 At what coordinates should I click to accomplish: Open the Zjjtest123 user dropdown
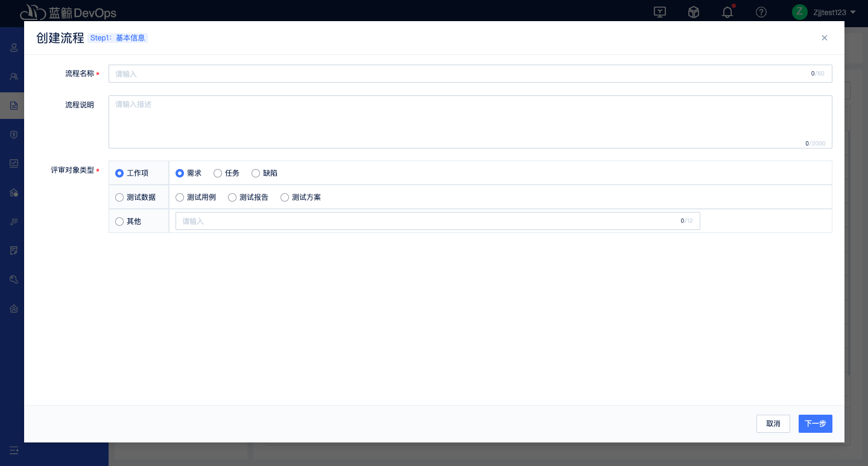[834, 12]
